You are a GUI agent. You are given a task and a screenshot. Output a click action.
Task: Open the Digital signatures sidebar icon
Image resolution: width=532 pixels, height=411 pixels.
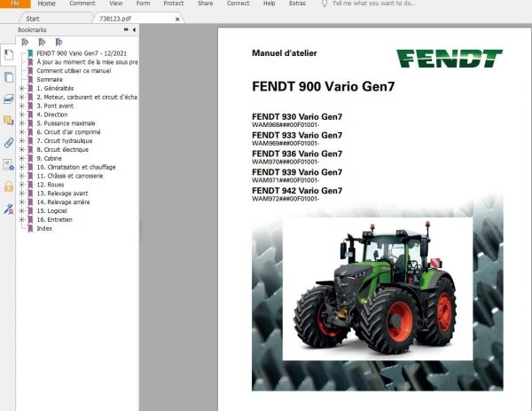pyautogui.click(x=9, y=165)
